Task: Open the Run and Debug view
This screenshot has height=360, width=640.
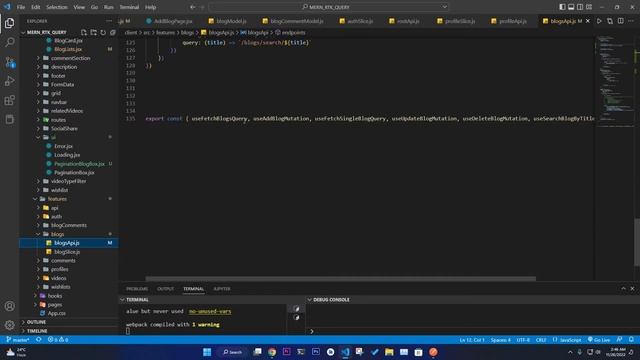Action: (x=9, y=81)
